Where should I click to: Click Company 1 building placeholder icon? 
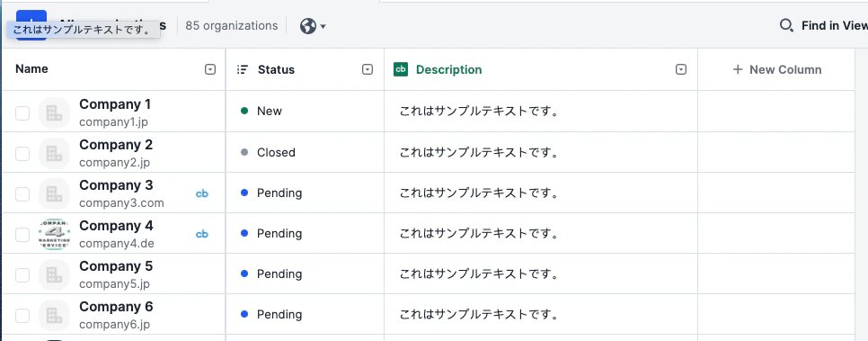[54, 113]
